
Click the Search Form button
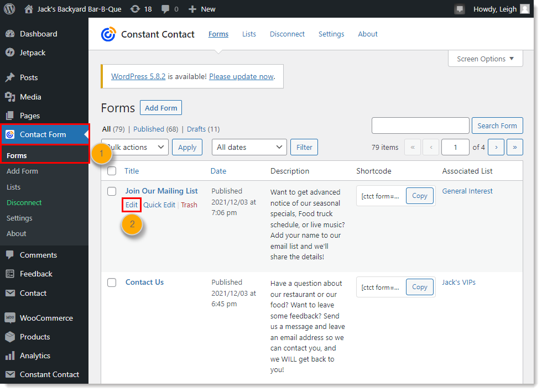[497, 126]
